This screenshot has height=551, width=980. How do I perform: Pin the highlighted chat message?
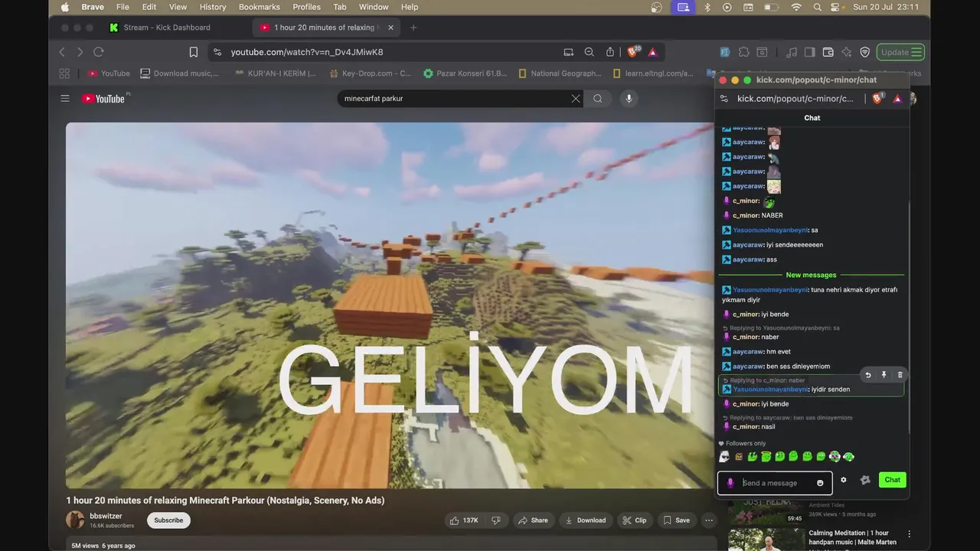coord(884,375)
